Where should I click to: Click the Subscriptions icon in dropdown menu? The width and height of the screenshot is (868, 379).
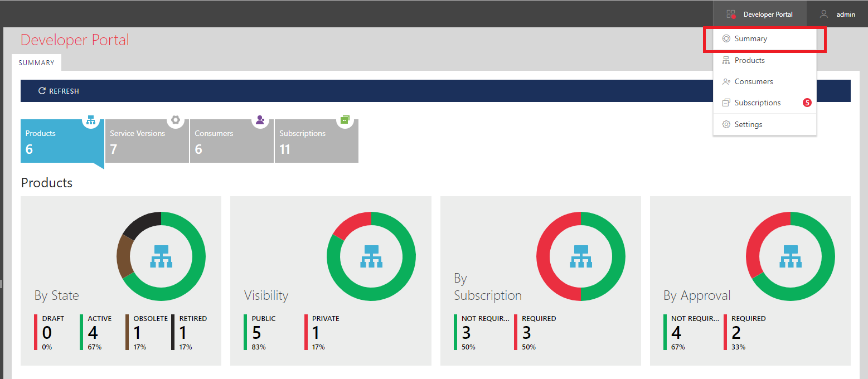pos(726,103)
